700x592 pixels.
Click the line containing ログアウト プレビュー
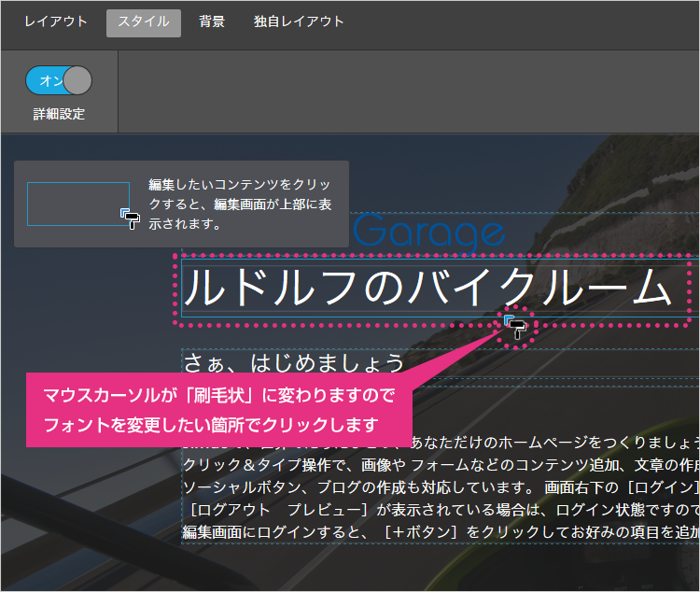tap(441, 509)
